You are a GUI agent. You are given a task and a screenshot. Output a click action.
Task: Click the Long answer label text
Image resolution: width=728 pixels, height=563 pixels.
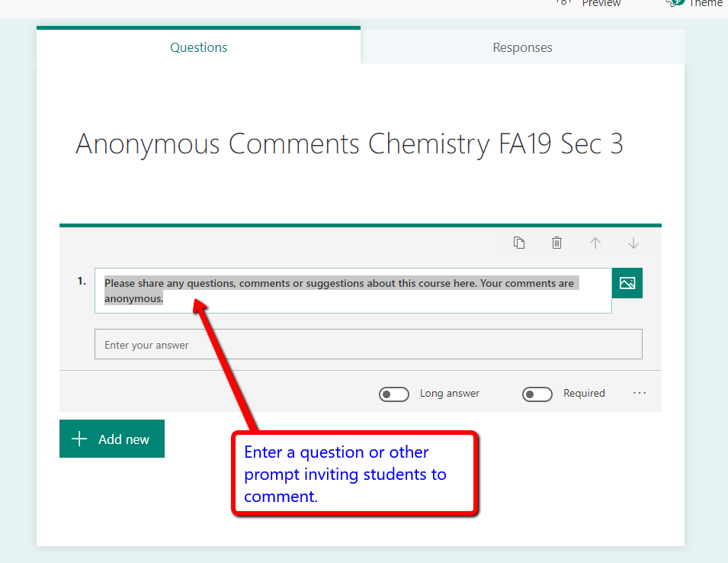(450, 394)
